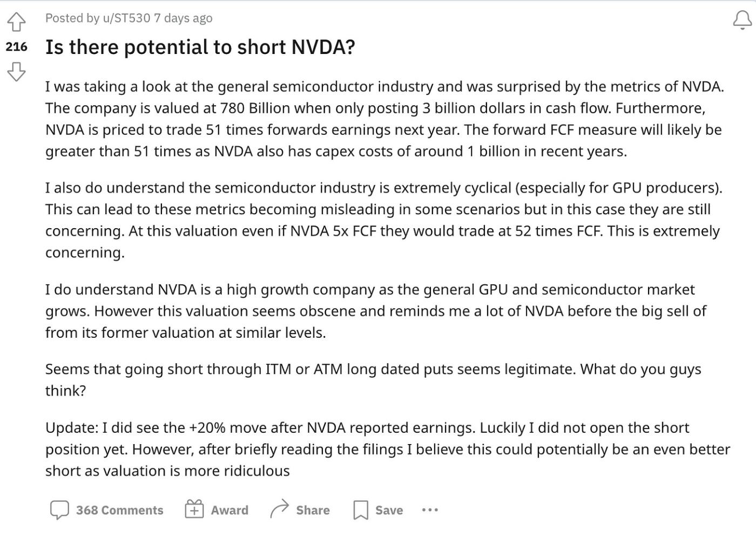Upvote the NVDA short post

pos(16,22)
